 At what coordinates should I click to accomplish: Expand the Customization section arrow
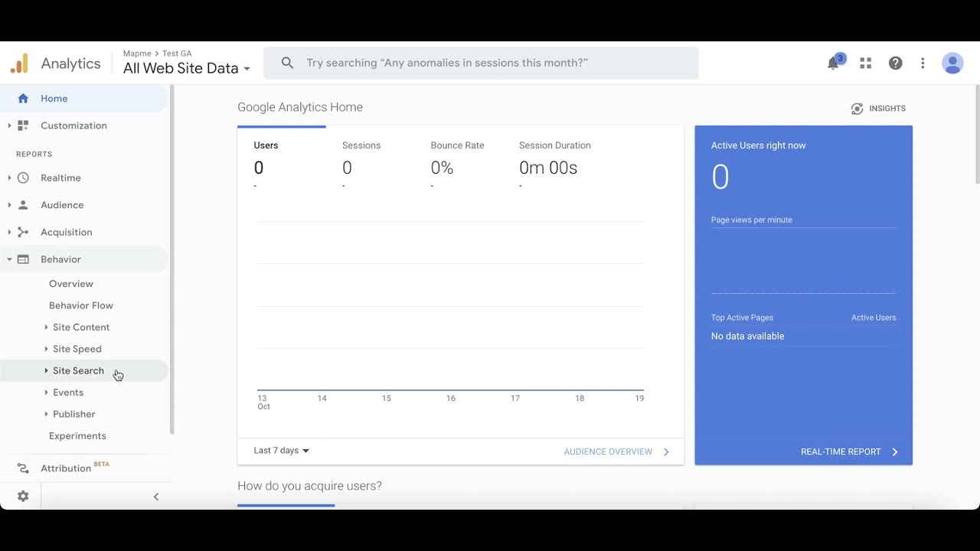click(9, 126)
